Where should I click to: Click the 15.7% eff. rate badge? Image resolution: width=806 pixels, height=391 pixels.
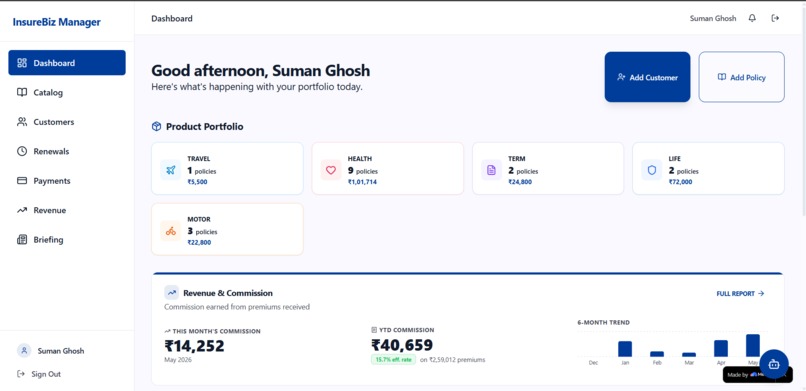pyautogui.click(x=393, y=360)
